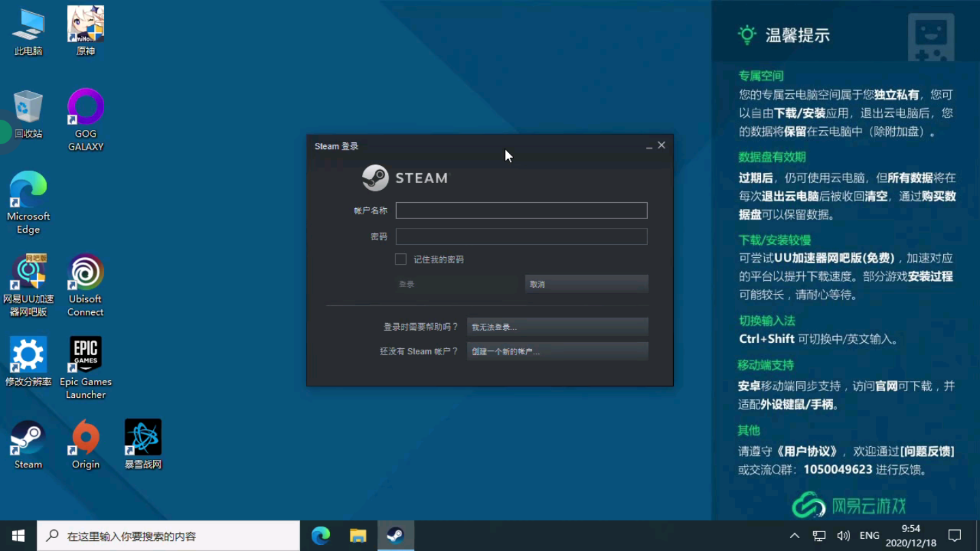This screenshot has width=980, height=551.
Task: Open the taskbar clock and date
Action: pos(911,535)
